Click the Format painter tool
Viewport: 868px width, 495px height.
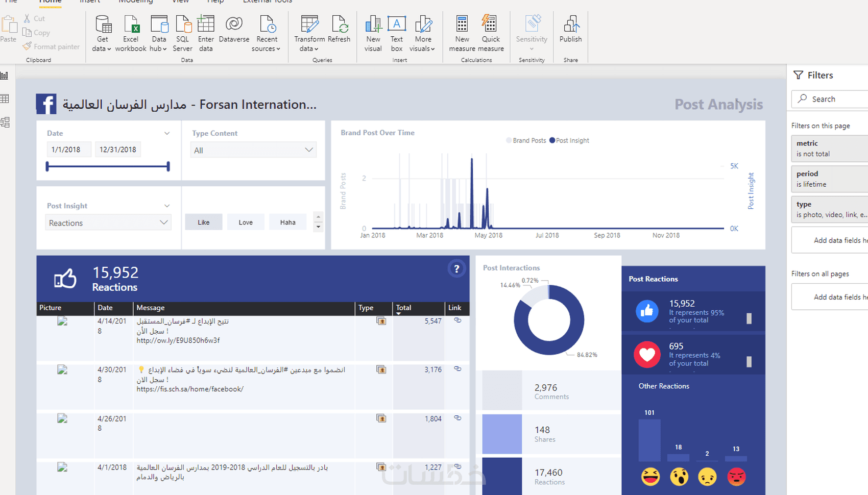(x=51, y=46)
